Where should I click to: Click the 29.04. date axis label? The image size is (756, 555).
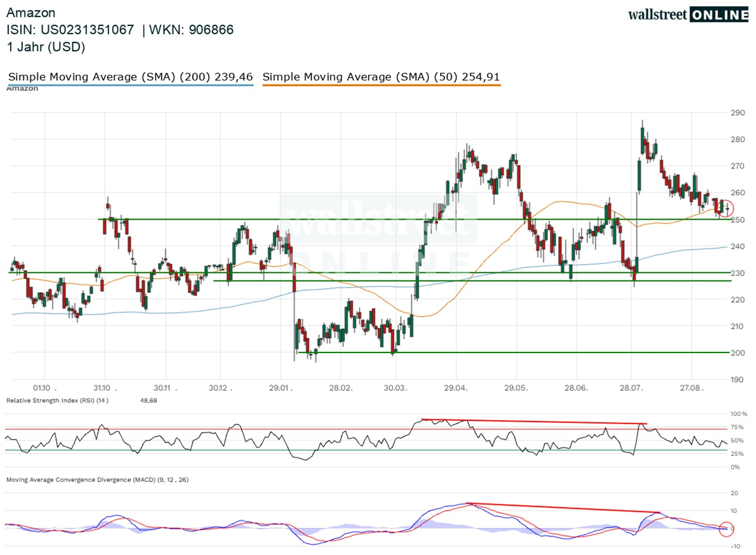pyautogui.click(x=456, y=388)
